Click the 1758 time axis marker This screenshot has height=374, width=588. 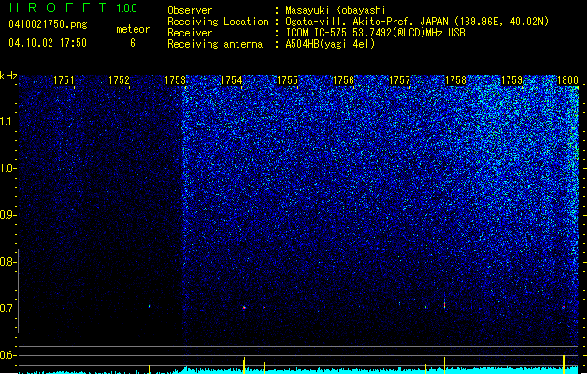tap(455, 80)
